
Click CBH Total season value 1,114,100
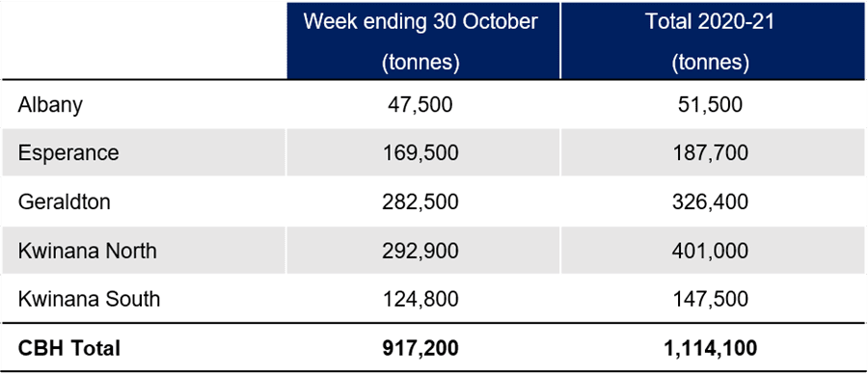click(710, 349)
